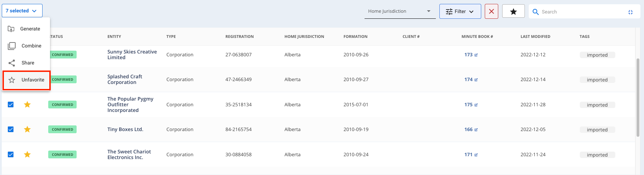Choose Combine from the bulk menu
The width and height of the screenshot is (644, 175).
click(26, 46)
